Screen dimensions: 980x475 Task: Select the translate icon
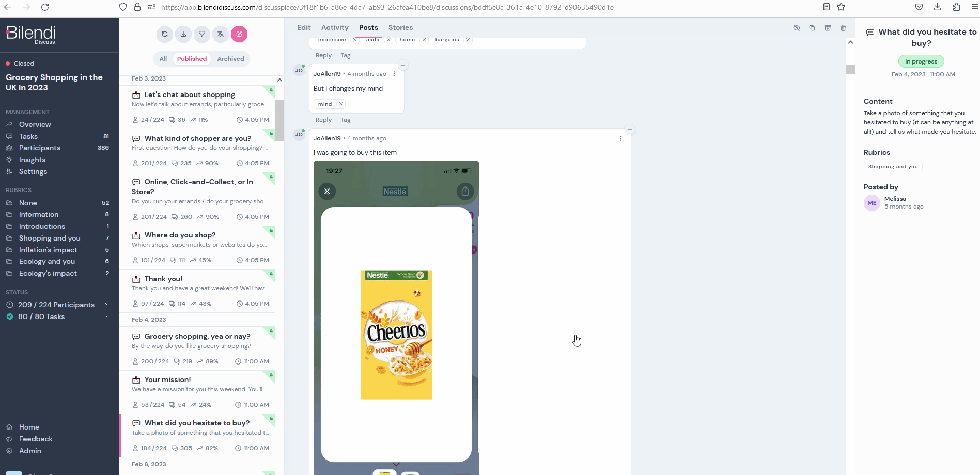click(x=221, y=34)
